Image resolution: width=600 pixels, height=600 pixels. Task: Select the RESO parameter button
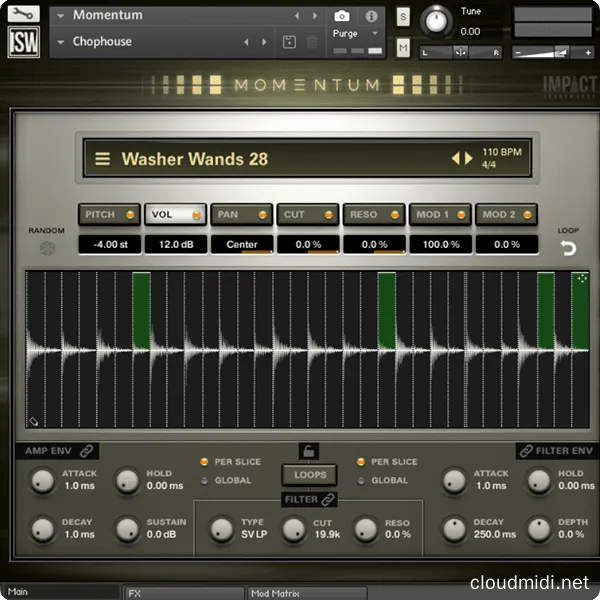pyautogui.click(x=374, y=214)
